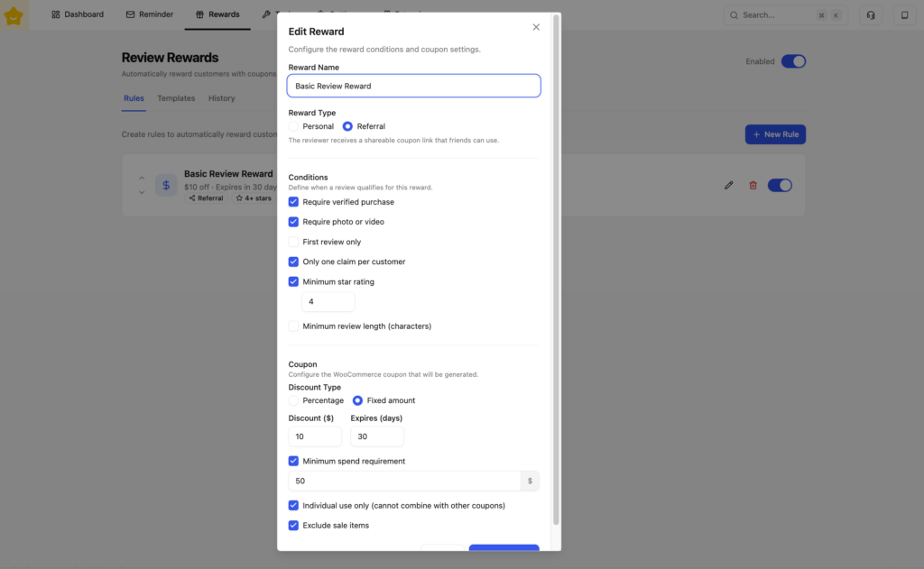The height and width of the screenshot is (569, 924).
Task: Click the Expires (days) input field
Action: (377, 436)
